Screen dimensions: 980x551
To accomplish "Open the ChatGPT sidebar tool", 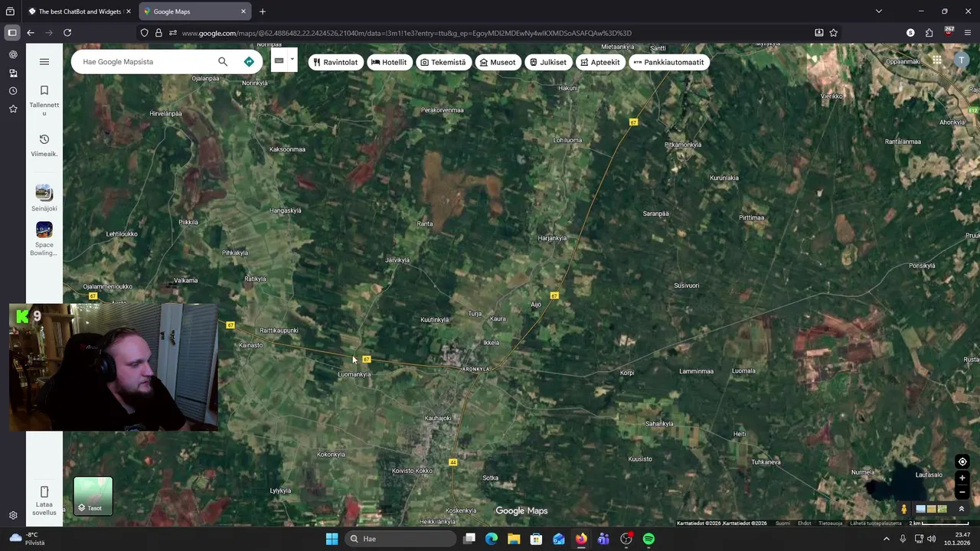I will pyautogui.click(x=13, y=55).
